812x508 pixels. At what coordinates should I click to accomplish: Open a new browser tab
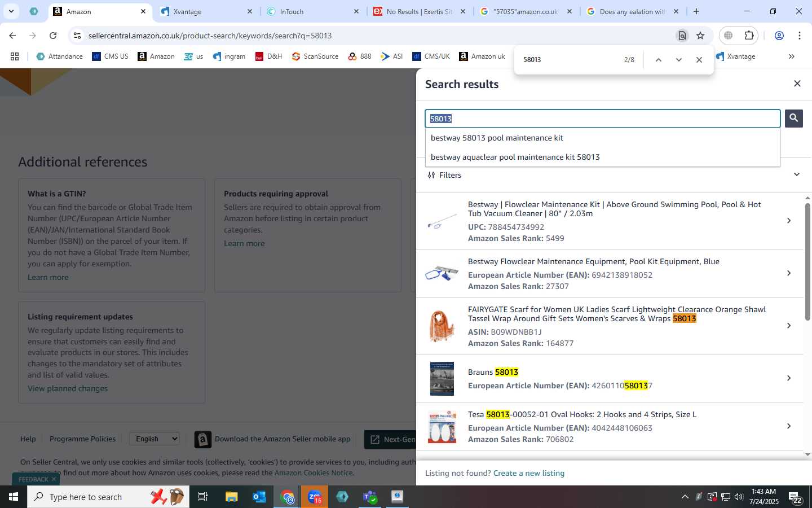coord(696,11)
